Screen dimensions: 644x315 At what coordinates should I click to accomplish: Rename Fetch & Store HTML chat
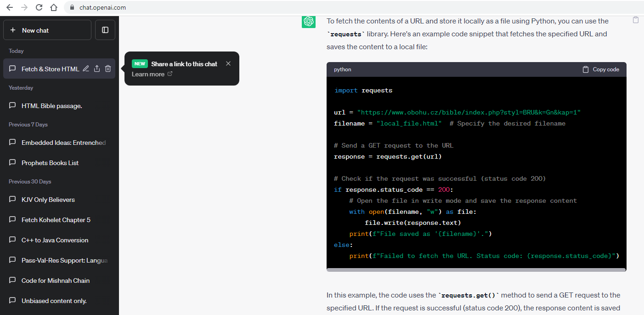tap(86, 69)
